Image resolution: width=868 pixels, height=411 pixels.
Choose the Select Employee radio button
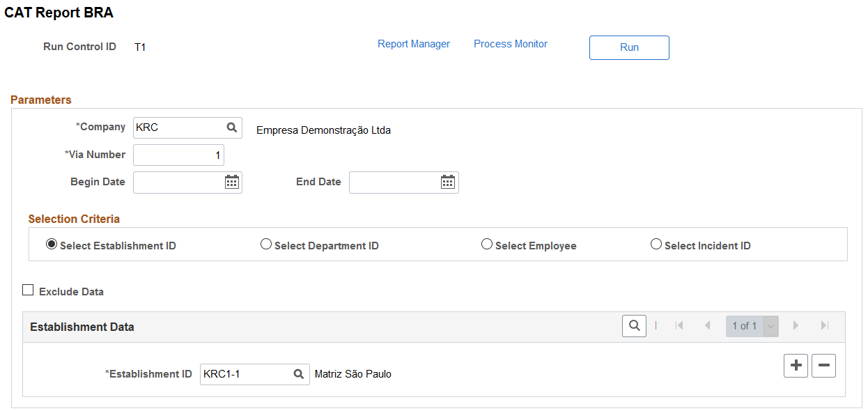(x=487, y=245)
